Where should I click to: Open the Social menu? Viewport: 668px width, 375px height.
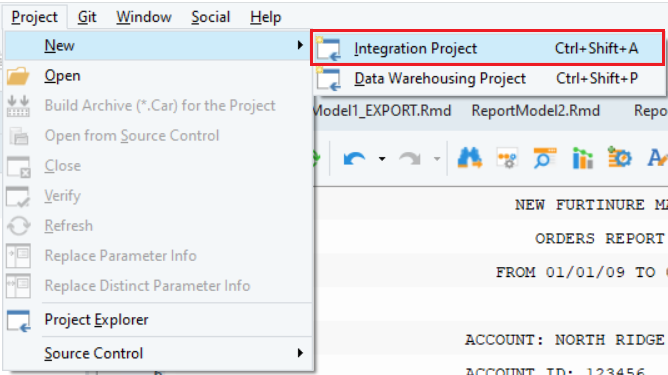pyautogui.click(x=210, y=17)
